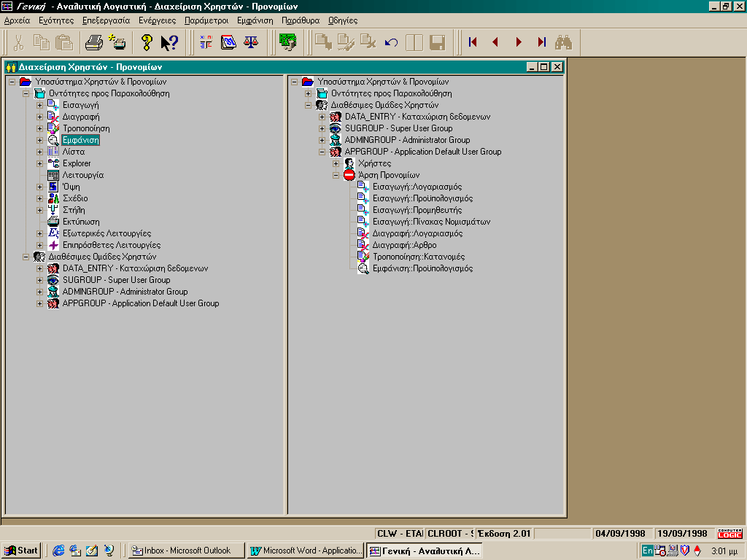Click the balance scales toolbar icon
Viewport: 747px width, 560px height.
(251, 42)
